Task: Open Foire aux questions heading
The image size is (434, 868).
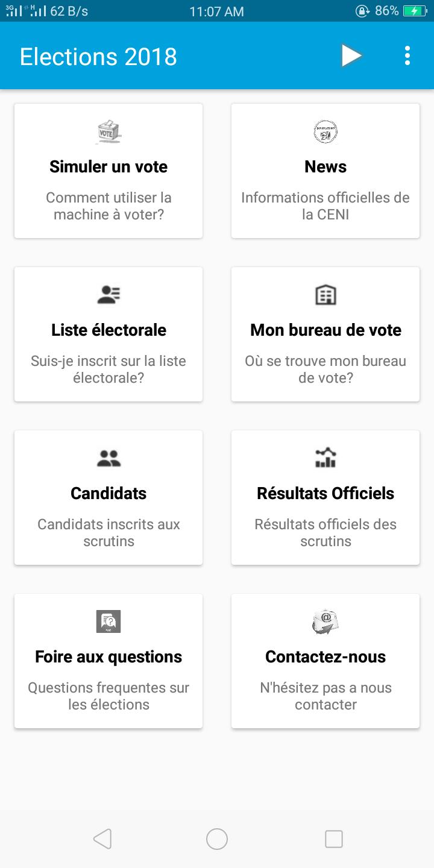Action: [x=108, y=657]
